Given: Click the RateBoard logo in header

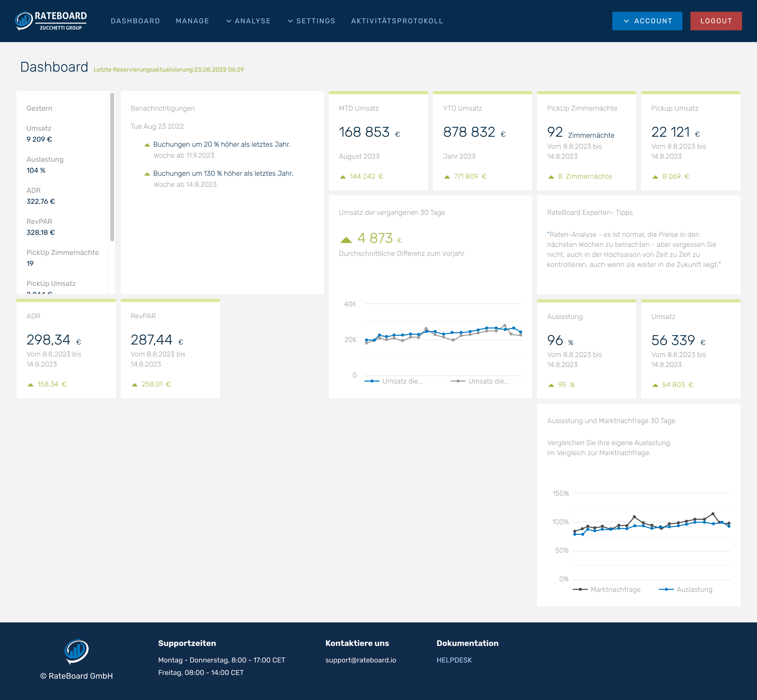Looking at the screenshot, I should (51, 21).
